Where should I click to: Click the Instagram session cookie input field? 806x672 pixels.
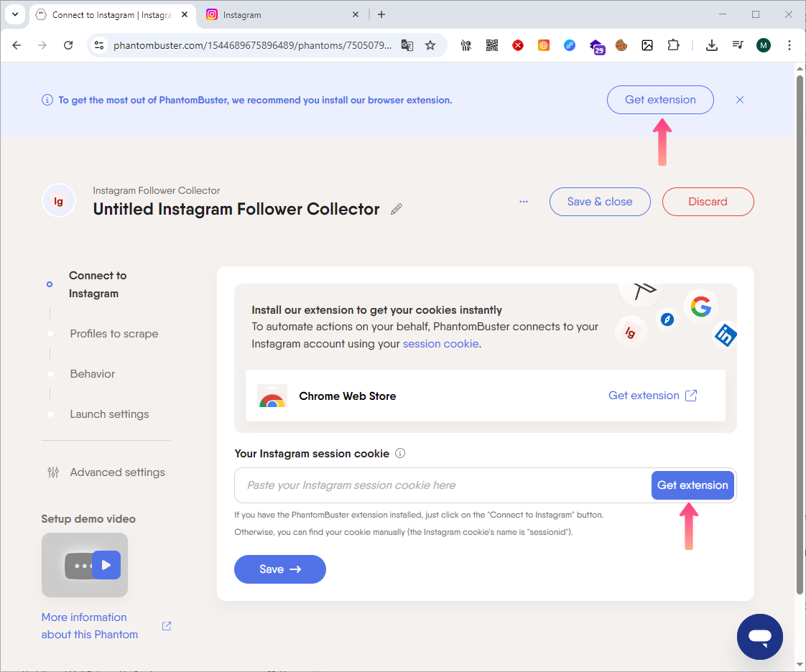tap(443, 485)
